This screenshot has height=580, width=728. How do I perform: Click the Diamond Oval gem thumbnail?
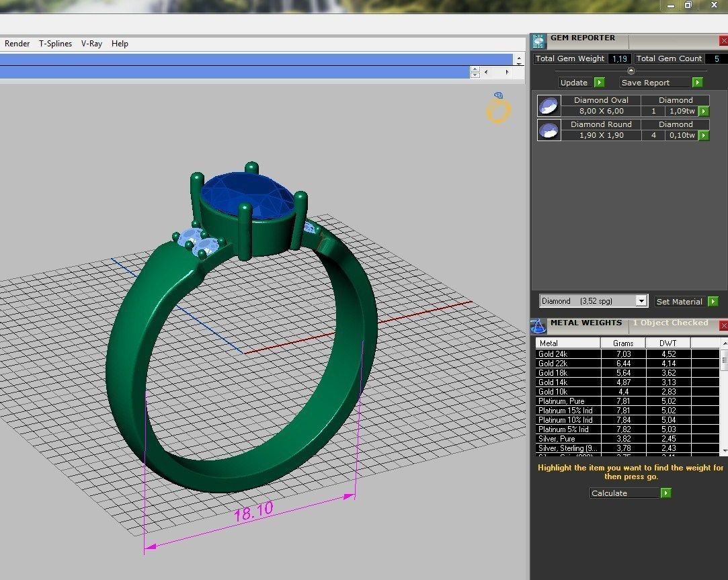pos(549,106)
